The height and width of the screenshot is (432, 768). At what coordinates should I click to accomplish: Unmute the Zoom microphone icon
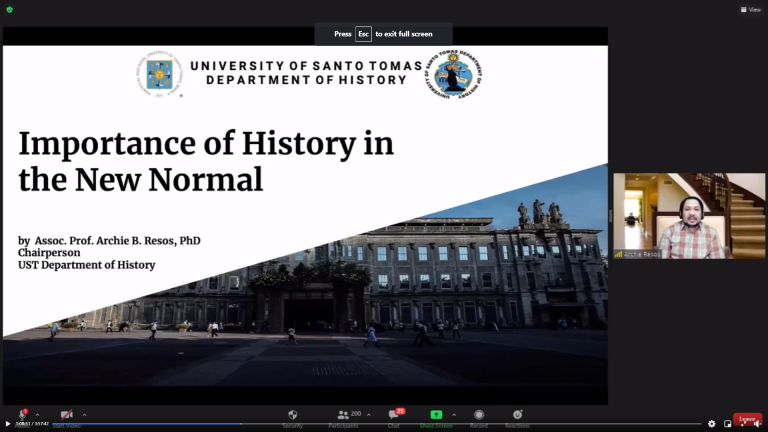pos(22,415)
